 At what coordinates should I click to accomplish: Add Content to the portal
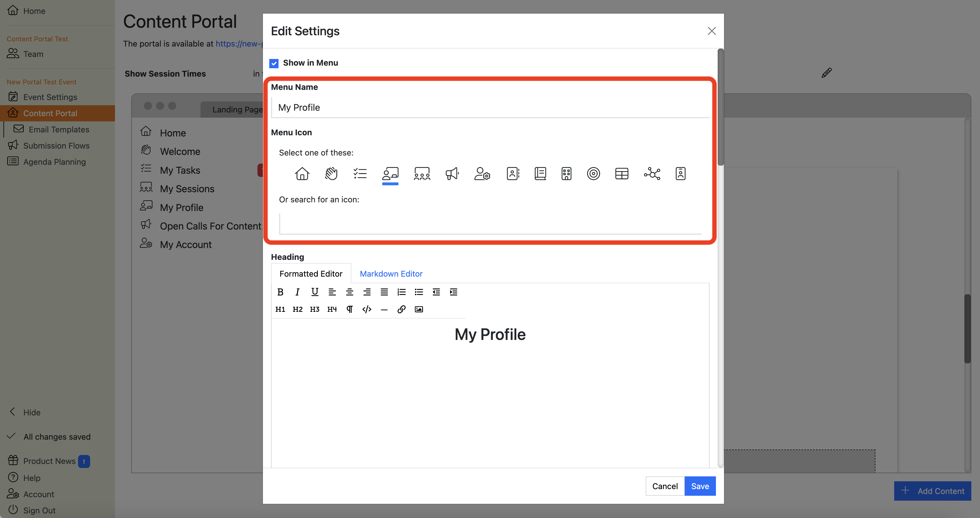tap(932, 491)
